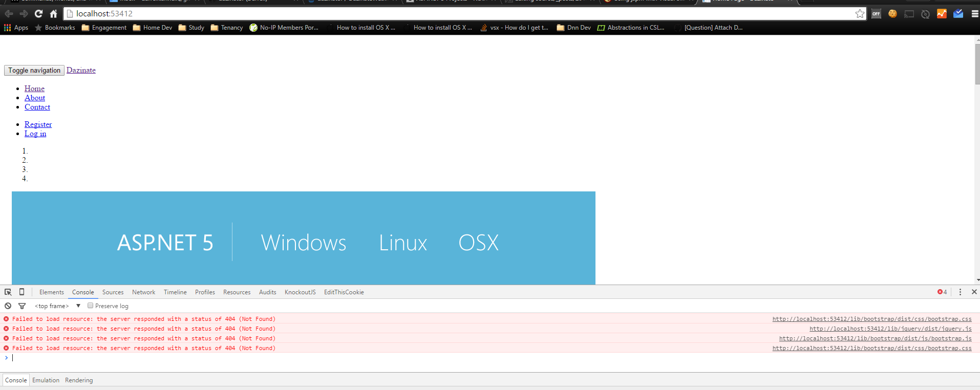Open the Inbox by Gmail extension
Viewport: 980px width, 390px height.
(x=958, y=14)
